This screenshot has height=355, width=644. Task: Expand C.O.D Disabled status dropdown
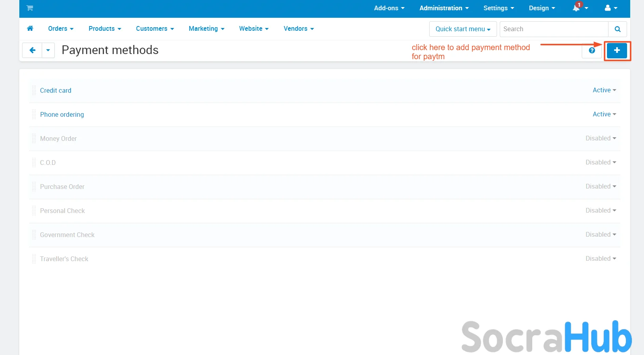600,163
